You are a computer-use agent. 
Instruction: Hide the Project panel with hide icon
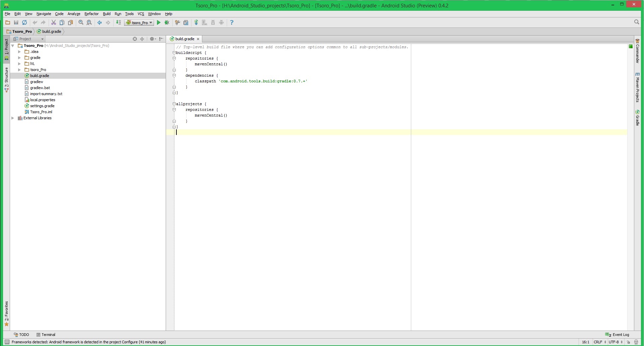161,39
